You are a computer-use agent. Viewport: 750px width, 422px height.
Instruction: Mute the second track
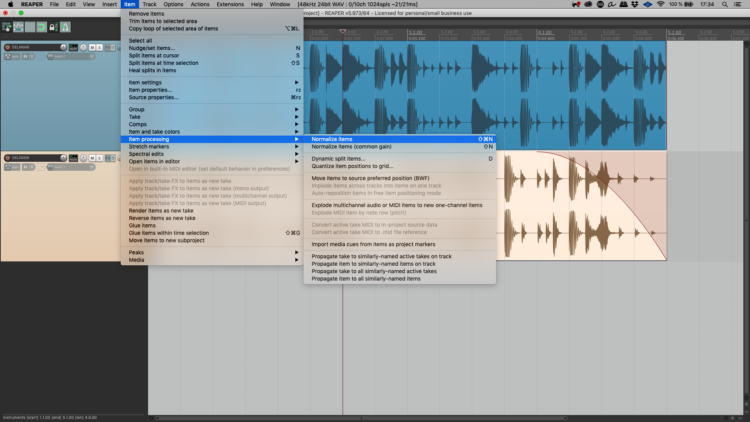point(92,158)
